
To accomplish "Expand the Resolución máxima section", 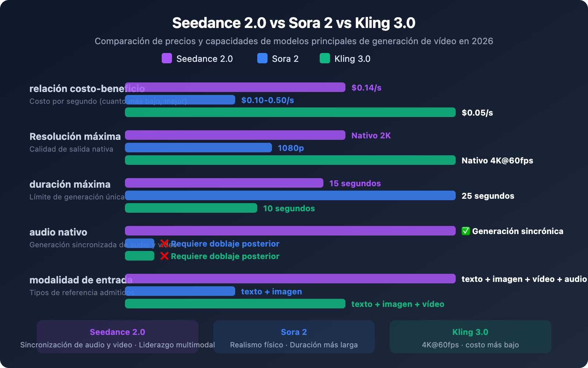I will pos(75,136).
